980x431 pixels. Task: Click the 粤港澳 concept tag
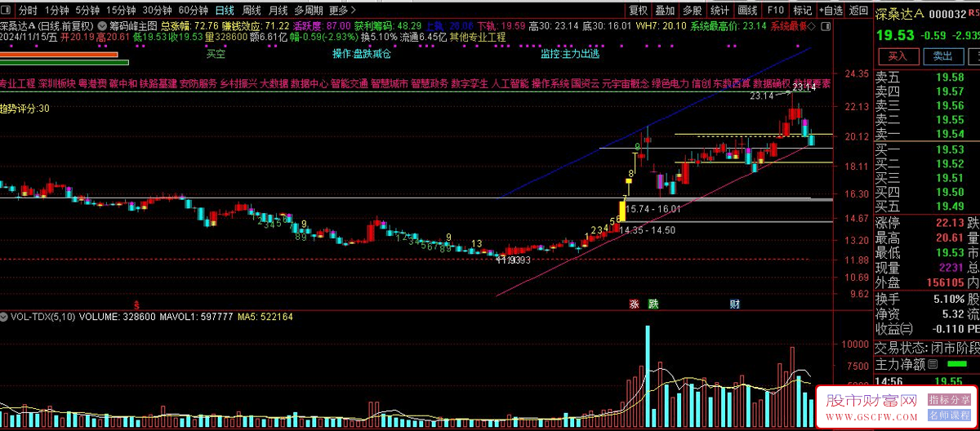[91, 83]
